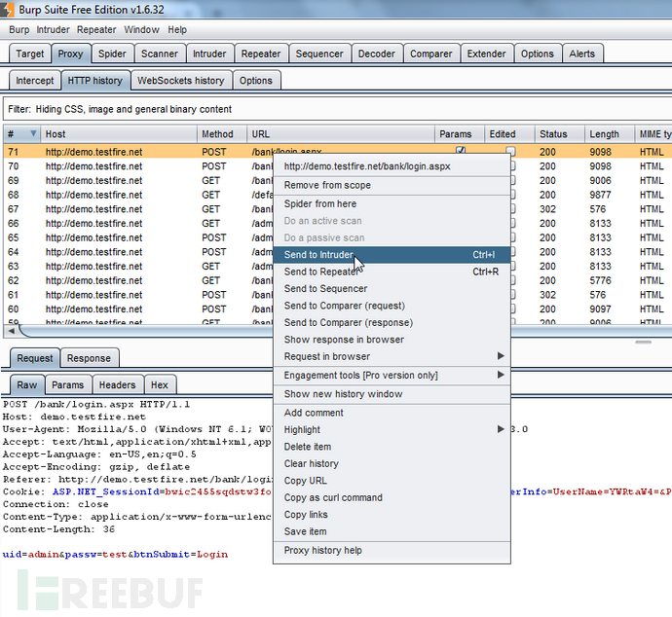Choose Copy as curl command
This screenshot has height=617, width=672.
[x=392, y=497]
